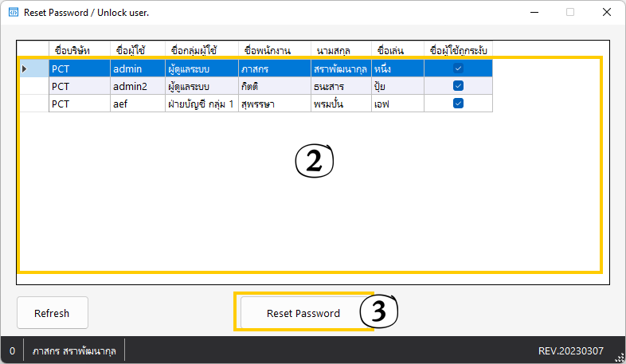Click the Reset Password button
This screenshot has height=364, width=626.
(x=303, y=313)
